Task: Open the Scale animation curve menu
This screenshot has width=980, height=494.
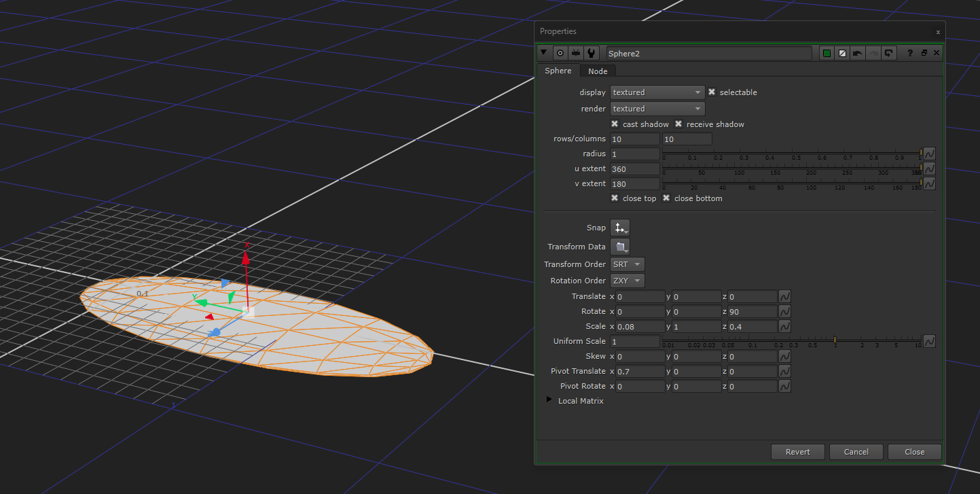Action: 784,326
